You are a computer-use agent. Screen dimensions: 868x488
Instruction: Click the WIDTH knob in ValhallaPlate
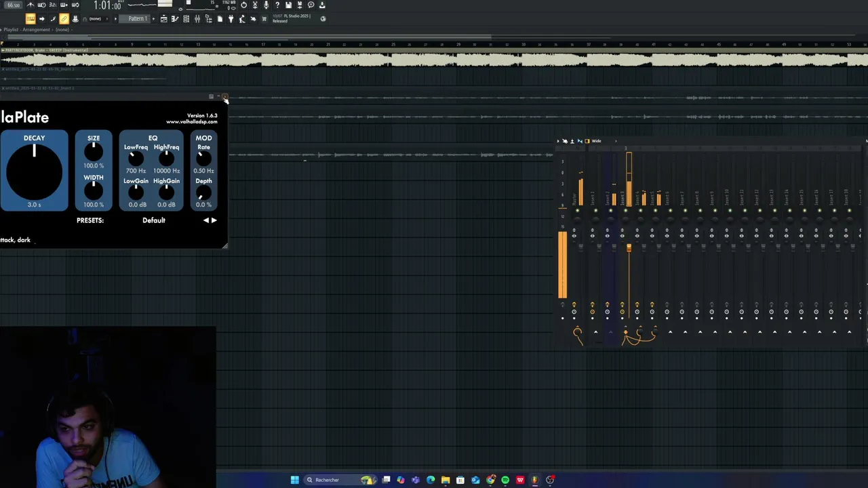[94, 191]
